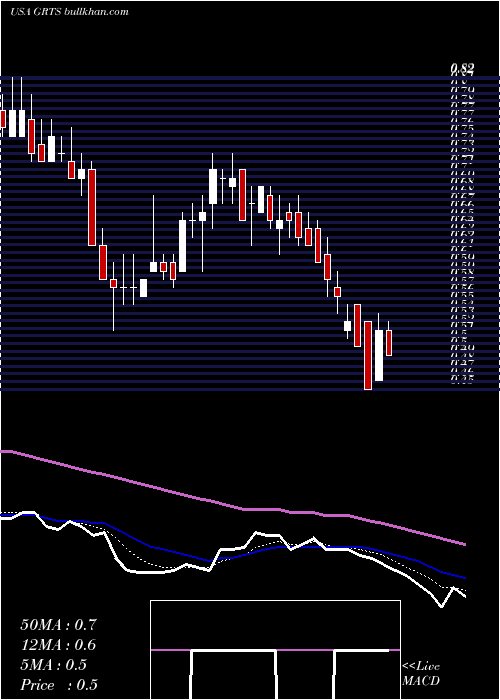Click the pink 50MA trend line
The image size is (500, 700).
pos(232,506)
